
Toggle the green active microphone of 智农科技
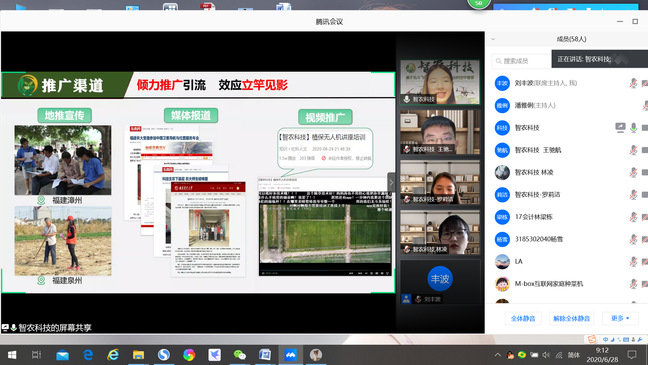tap(633, 128)
